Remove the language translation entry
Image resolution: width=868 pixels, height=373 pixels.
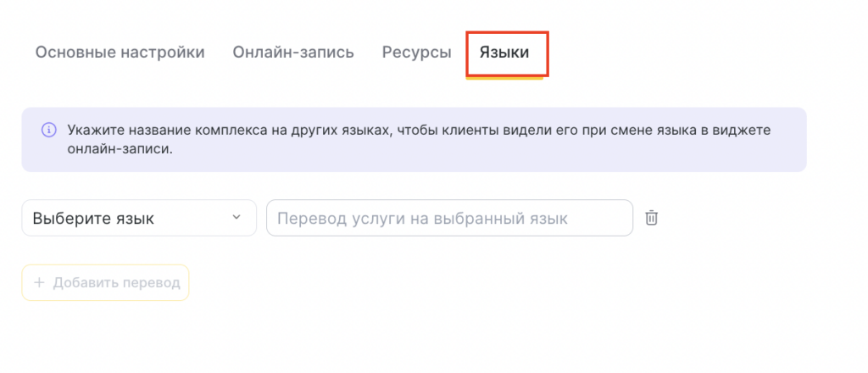point(651,218)
